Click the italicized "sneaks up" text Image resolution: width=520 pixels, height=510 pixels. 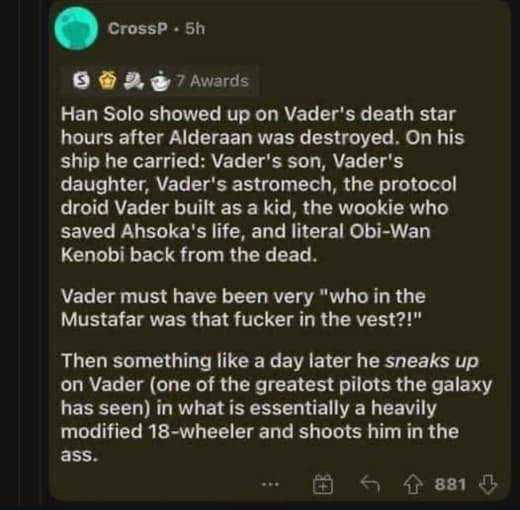coord(432,361)
